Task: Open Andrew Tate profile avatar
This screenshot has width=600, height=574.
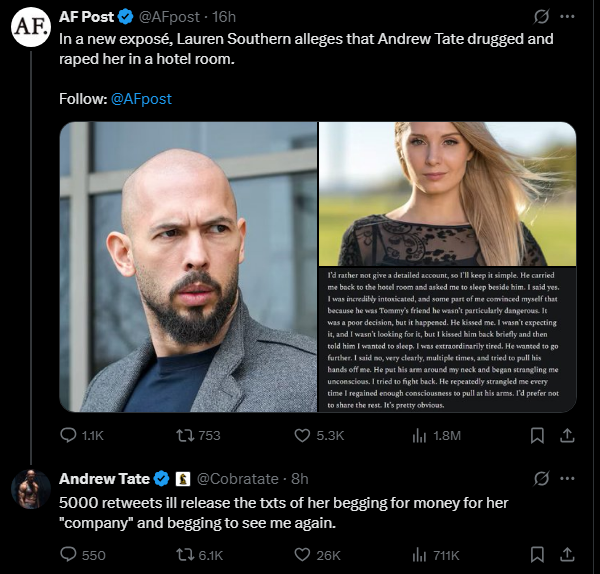Action: pyautogui.click(x=31, y=489)
